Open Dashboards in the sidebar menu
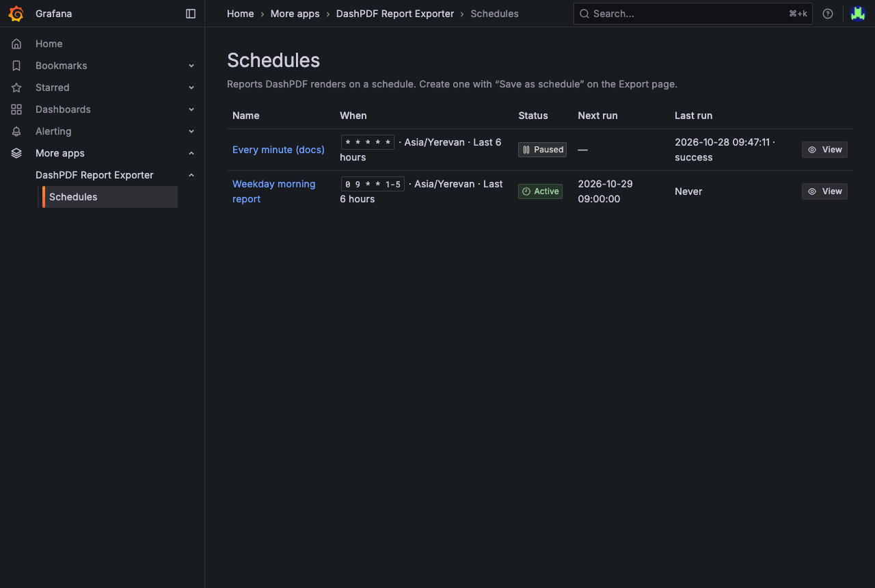Screen dimensions: 875x588 click(63, 109)
